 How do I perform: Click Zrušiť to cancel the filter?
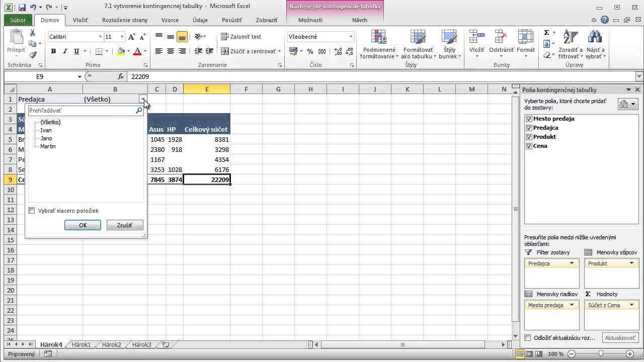[x=125, y=225]
